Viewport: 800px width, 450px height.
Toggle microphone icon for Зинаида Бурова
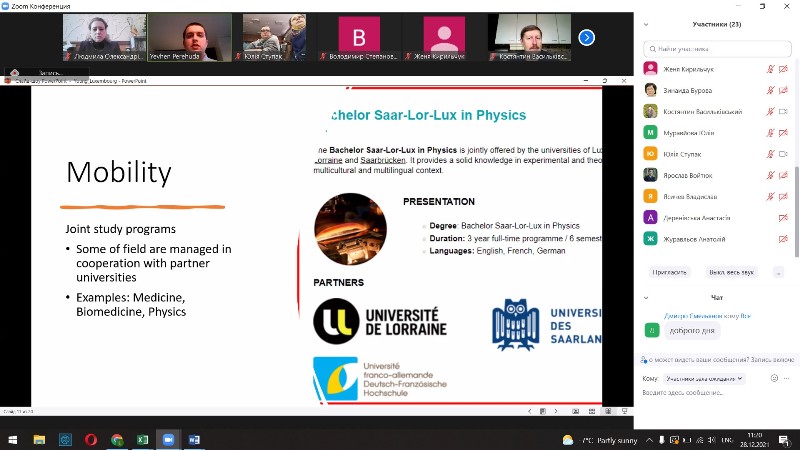coord(770,90)
